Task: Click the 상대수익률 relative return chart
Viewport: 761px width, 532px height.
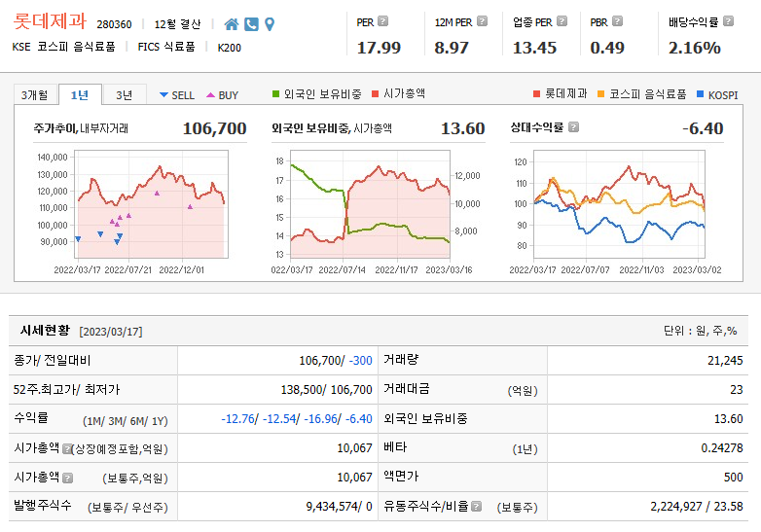Action: coord(619,204)
